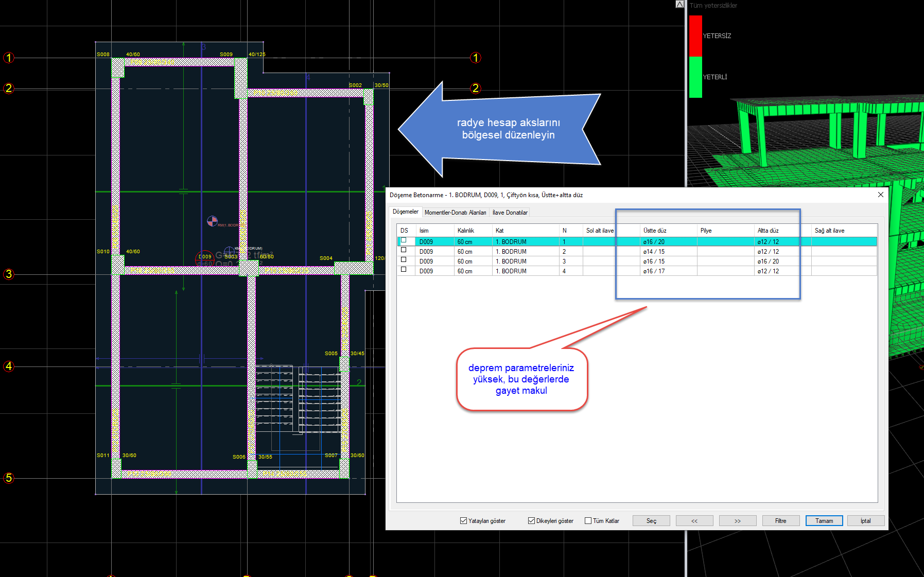Viewport: 924px width, 577px height.
Task: Click the green YETERLİ color swatch
Action: tap(695, 77)
